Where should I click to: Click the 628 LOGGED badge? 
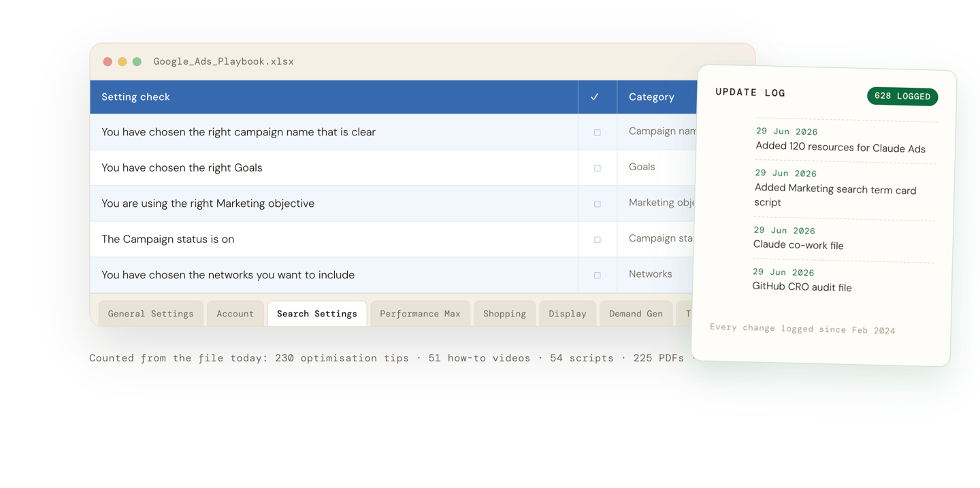point(902,97)
